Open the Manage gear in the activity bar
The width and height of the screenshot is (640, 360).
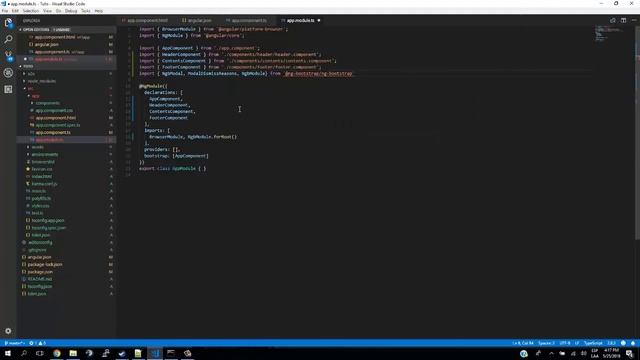8,331
